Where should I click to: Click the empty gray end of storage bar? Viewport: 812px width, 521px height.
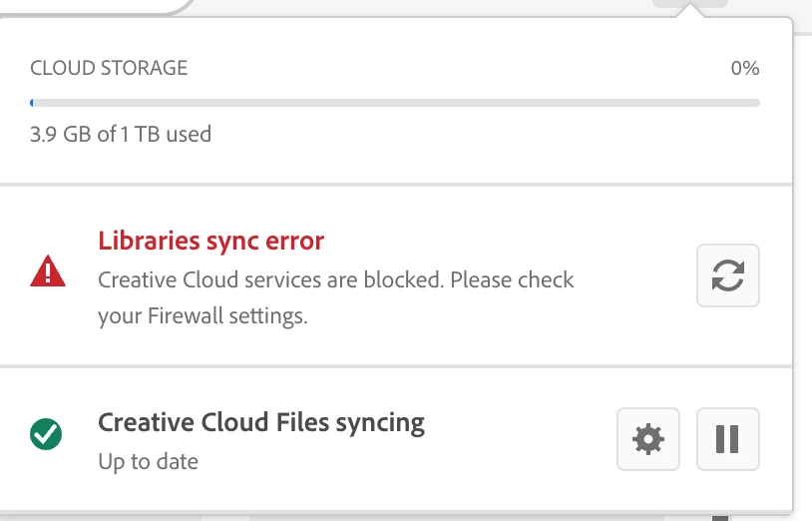coord(738,102)
